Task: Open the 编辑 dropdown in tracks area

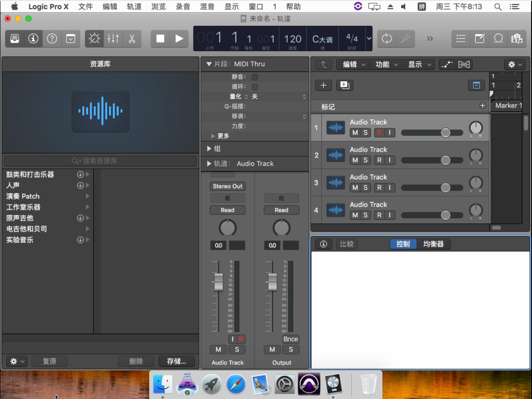Action: (354, 65)
